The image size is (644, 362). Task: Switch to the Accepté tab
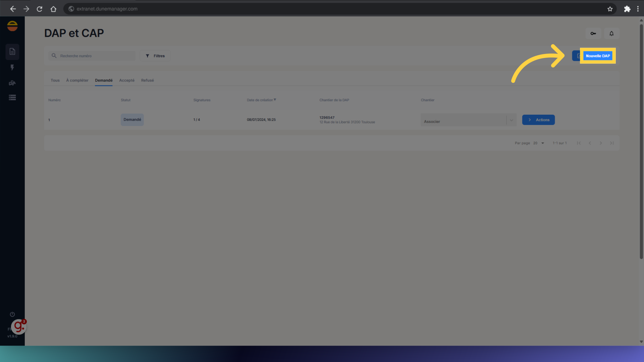pos(127,80)
